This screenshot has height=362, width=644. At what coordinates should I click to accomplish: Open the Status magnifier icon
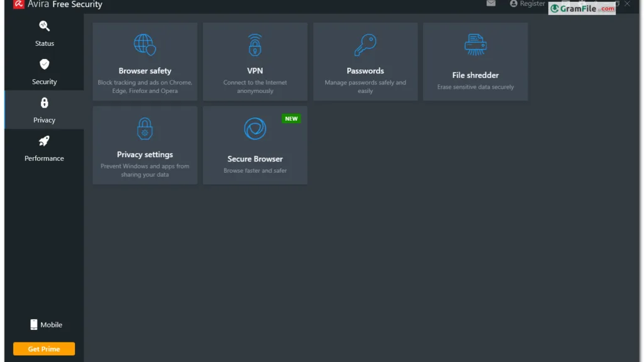click(x=45, y=26)
